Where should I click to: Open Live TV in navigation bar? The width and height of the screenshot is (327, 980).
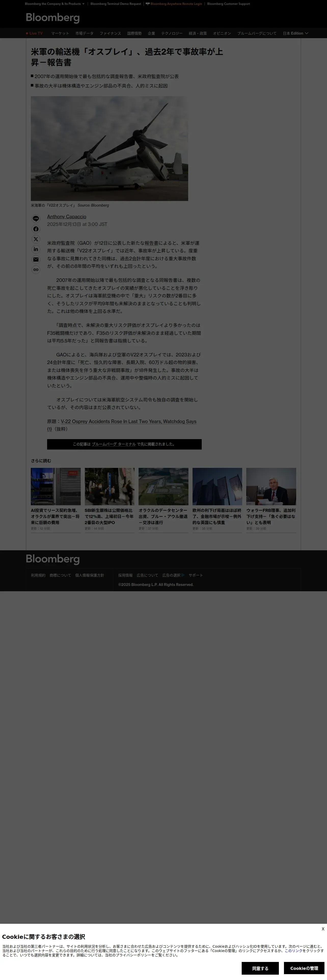[x=34, y=34]
